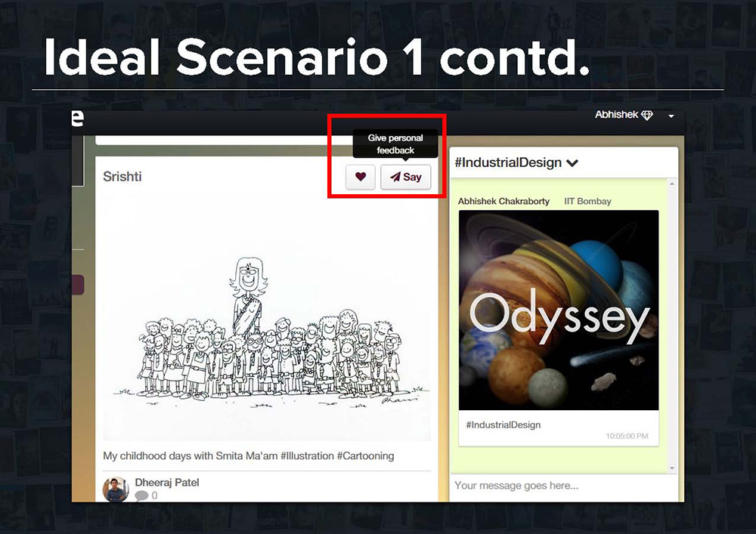The height and width of the screenshot is (534, 756).
Task: Click the heart like button
Action: click(361, 177)
